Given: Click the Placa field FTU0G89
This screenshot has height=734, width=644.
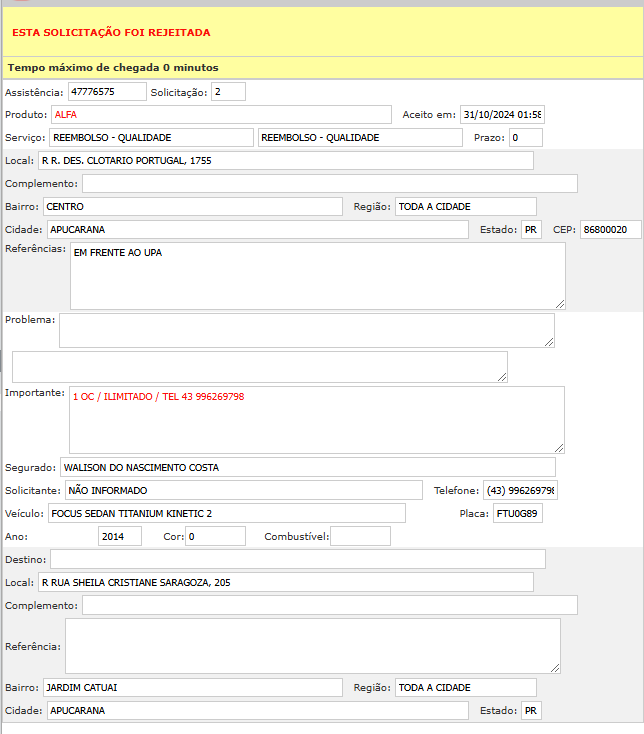Looking at the screenshot, I should 517,513.
